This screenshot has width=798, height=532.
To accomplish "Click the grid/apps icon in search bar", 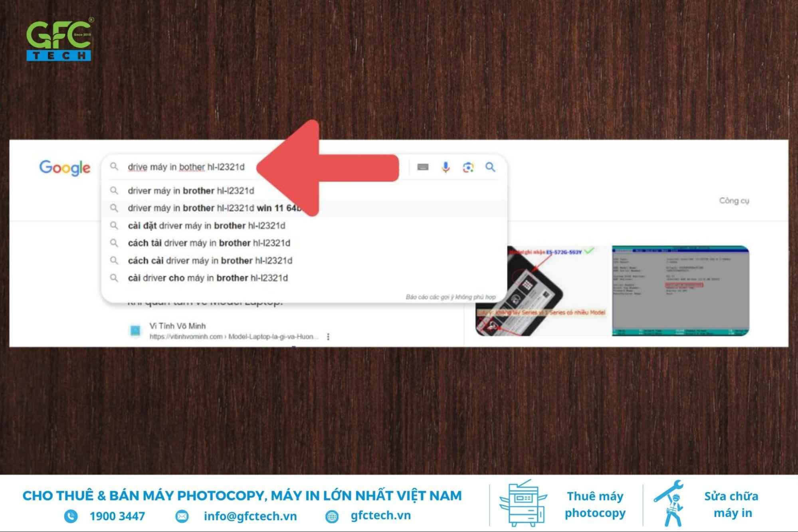I will (x=423, y=167).
